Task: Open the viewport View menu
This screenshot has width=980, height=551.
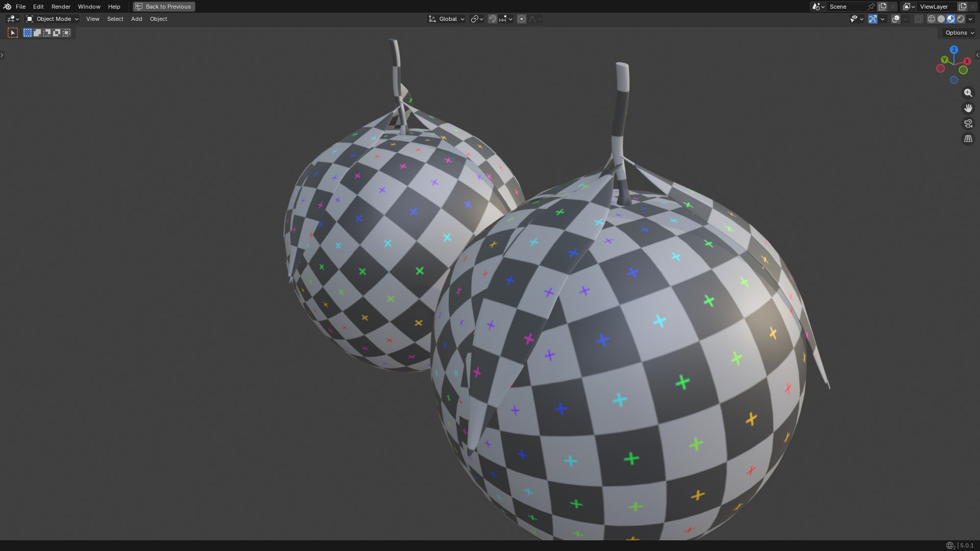Action: coord(92,19)
